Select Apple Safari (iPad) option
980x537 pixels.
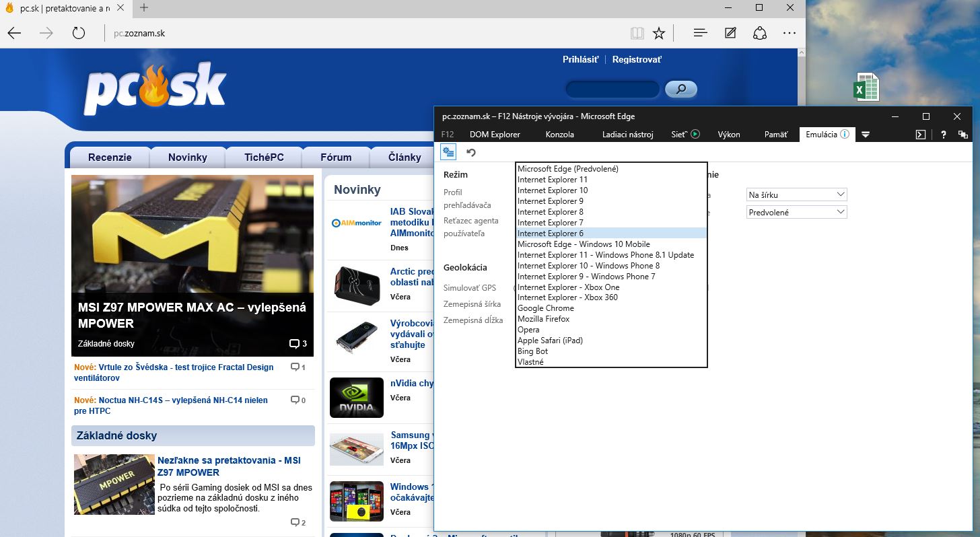[611, 341]
